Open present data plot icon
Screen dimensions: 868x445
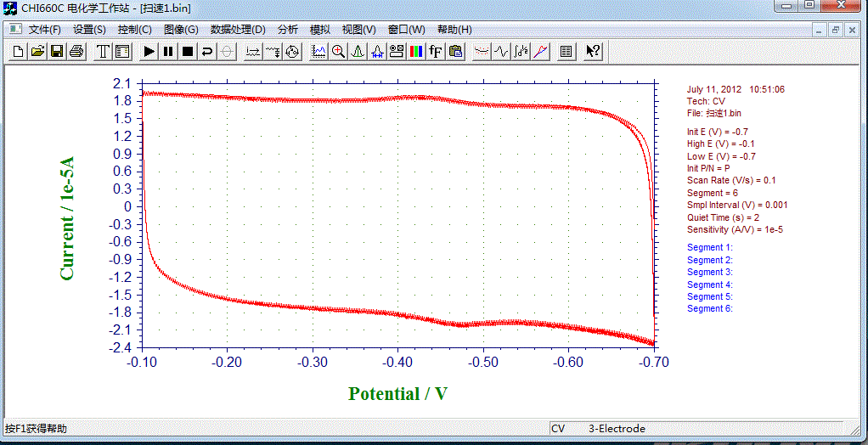pos(318,52)
